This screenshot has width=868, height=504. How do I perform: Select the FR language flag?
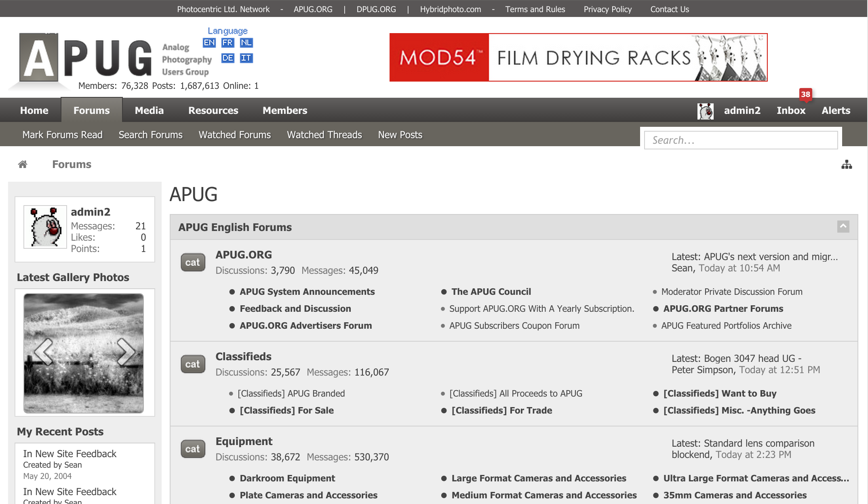click(228, 43)
